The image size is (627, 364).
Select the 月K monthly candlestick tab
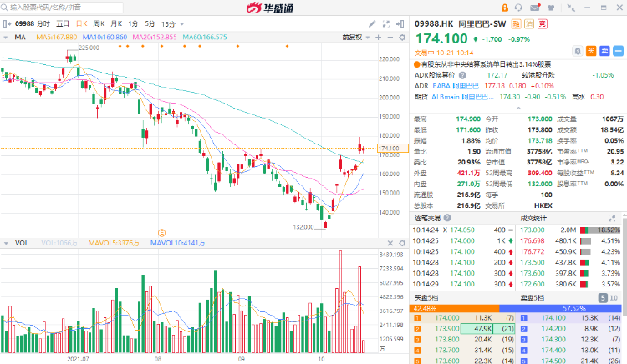(116, 24)
